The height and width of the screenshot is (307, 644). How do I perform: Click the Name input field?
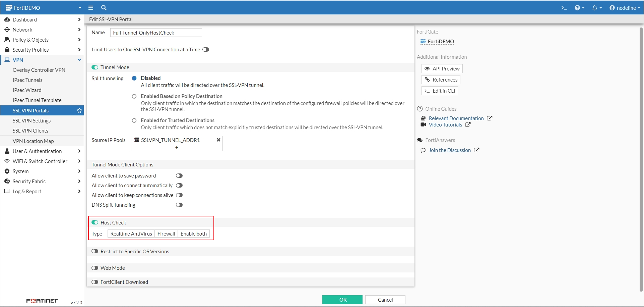click(156, 33)
